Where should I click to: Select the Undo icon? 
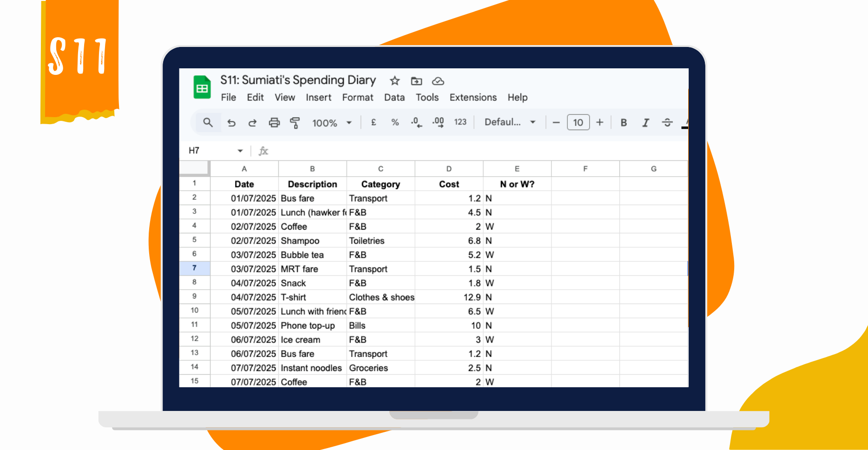pyautogui.click(x=231, y=122)
